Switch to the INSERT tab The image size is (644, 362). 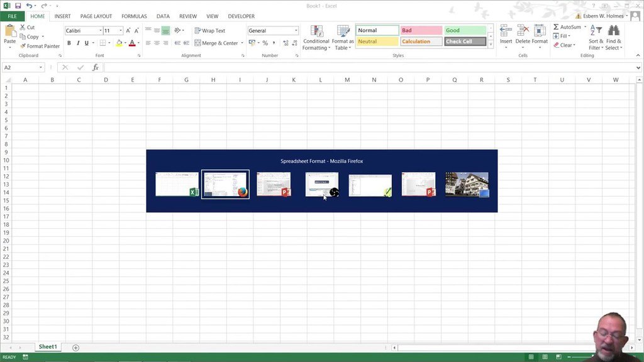[x=62, y=16]
